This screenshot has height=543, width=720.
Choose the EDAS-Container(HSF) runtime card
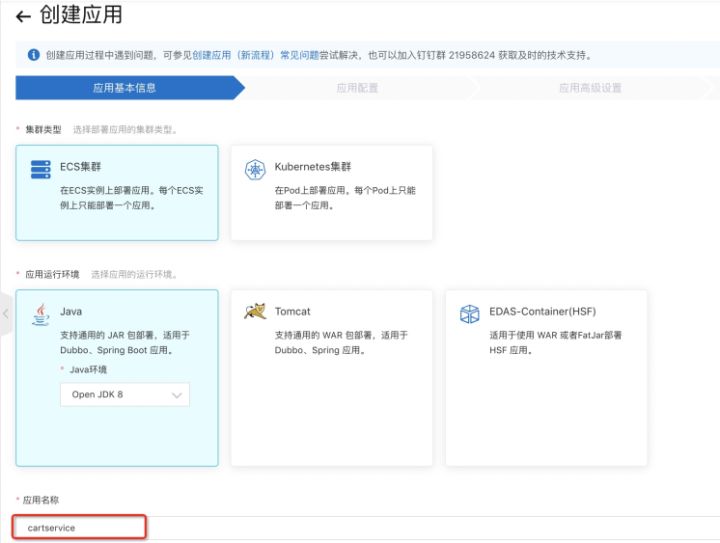point(546,378)
